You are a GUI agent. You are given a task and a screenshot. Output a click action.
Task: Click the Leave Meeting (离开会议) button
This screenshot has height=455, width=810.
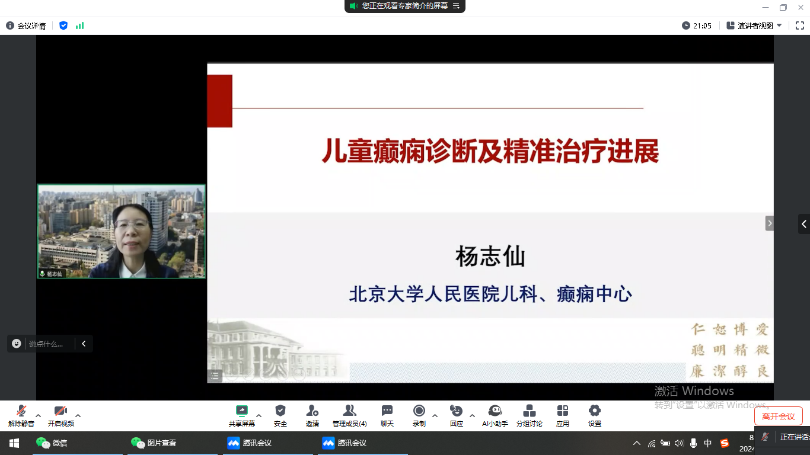tap(778, 416)
